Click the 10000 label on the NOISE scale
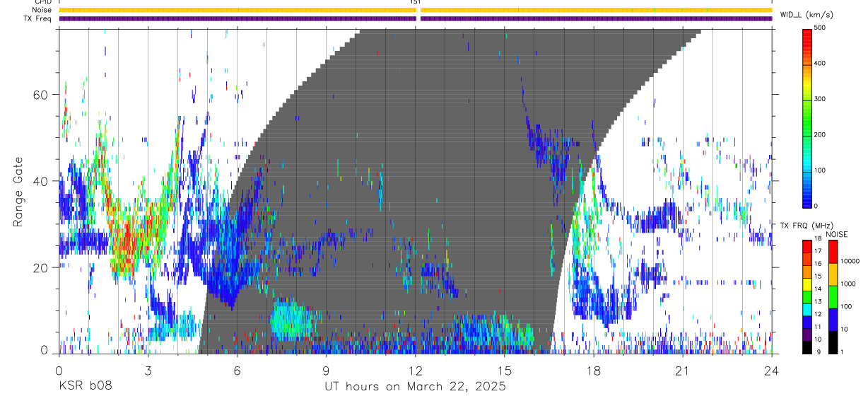 point(849,261)
